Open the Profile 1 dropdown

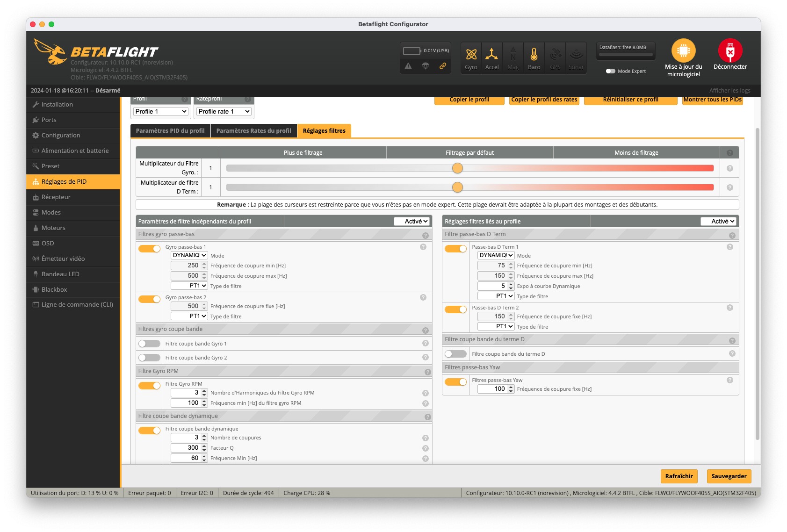(161, 111)
